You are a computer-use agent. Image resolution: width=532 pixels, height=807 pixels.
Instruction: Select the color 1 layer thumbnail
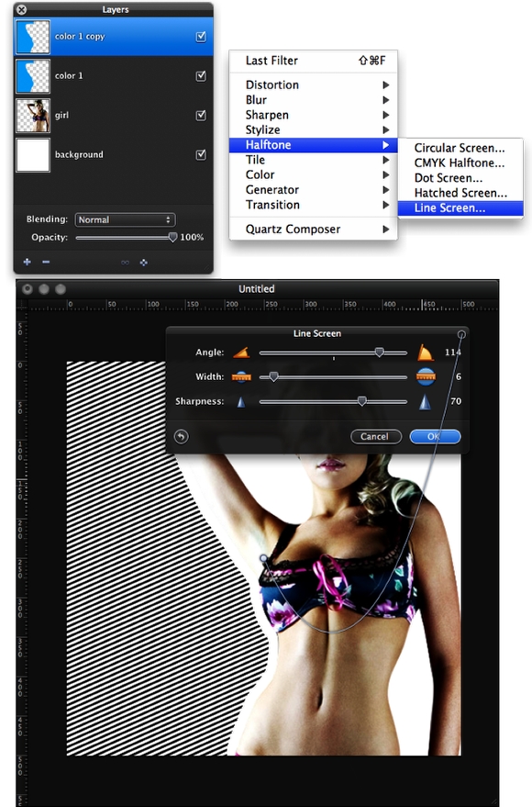click(x=33, y=75)
